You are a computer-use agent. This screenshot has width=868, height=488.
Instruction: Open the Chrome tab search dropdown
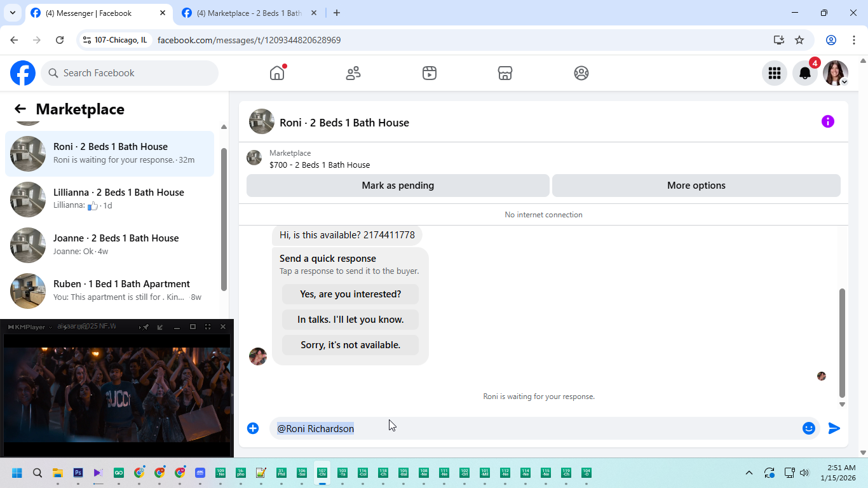(x=12, y=13)
